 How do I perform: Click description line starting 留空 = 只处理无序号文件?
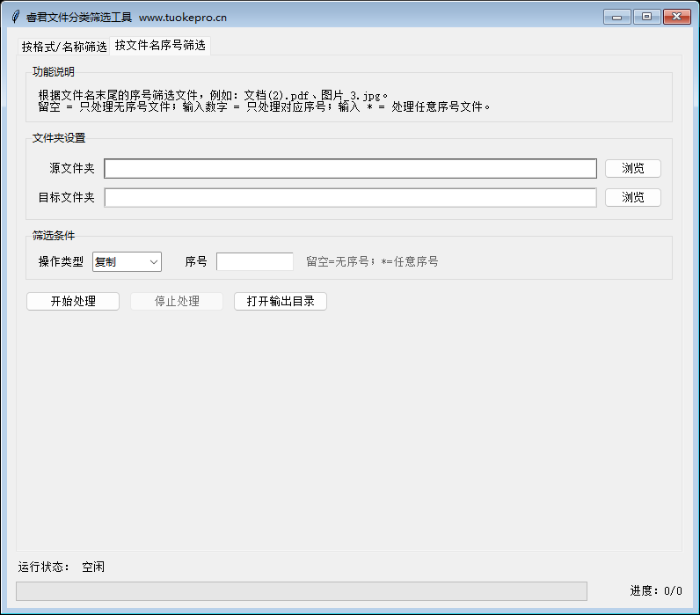(265, 106)
